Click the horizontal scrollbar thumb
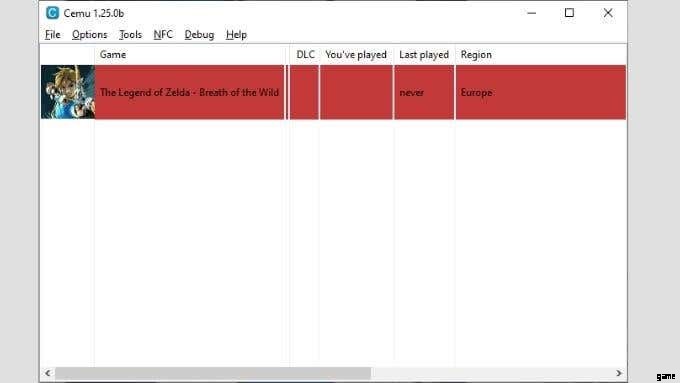The width and height of the screenshot is (680, 383). (213, 373)
